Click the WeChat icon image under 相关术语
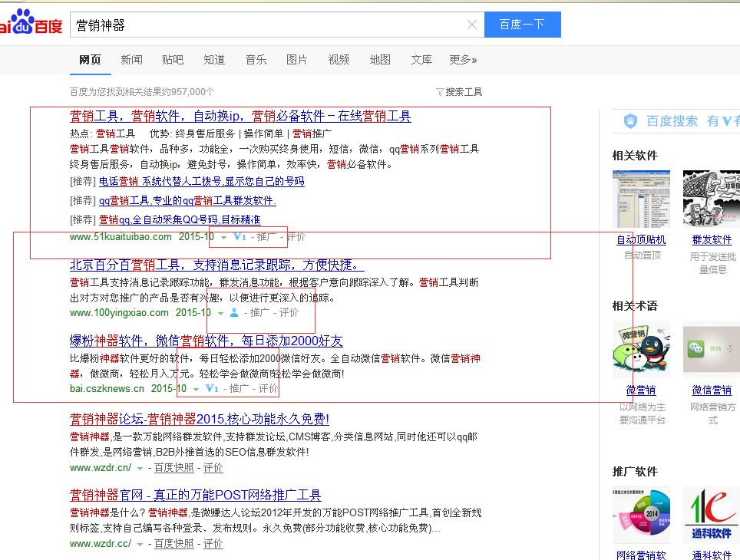740x560 pixels. click(710, 349)
